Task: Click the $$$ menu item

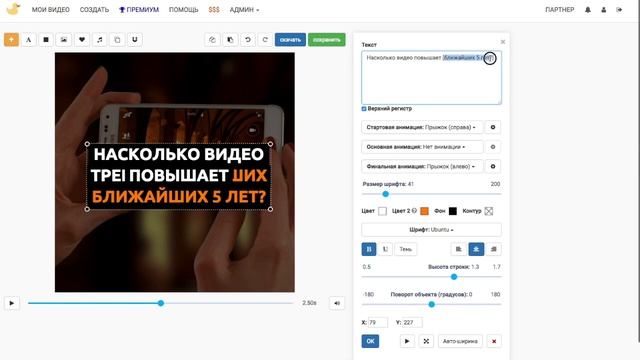Action: tap(214, 10)
